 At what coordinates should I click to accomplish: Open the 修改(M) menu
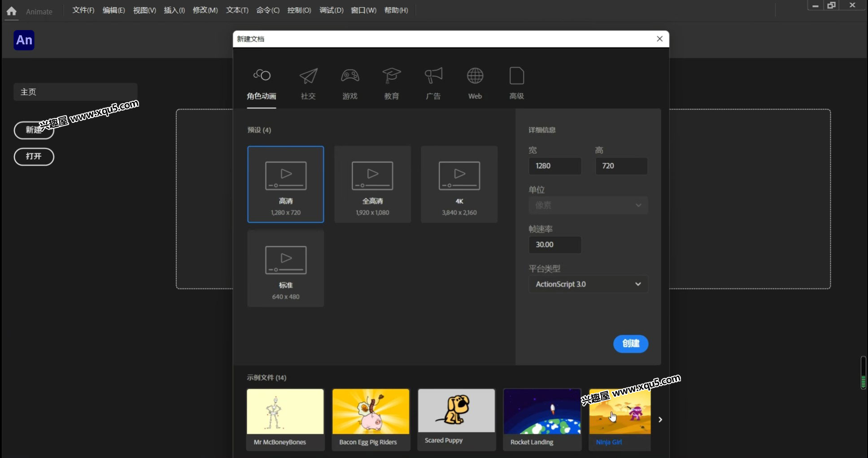(205, 10)
